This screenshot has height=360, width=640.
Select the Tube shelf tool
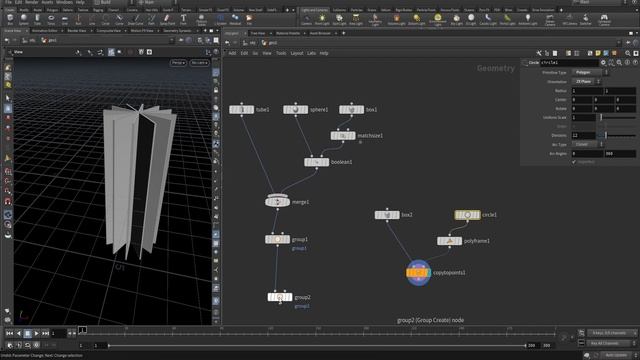[x=37, y=19]
